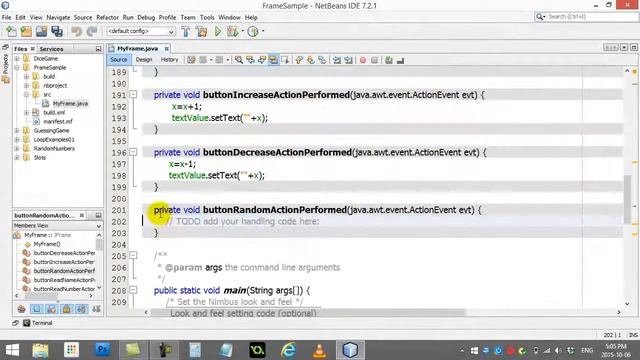Select buttonRandomActionPerformed in Navigator

pos(64,271)
